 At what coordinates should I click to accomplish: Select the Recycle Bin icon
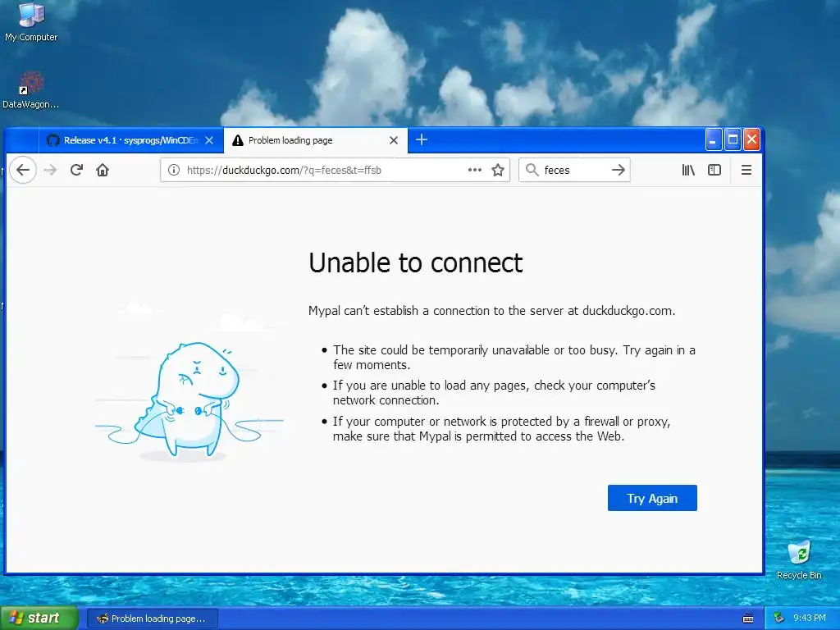(x=799, y=560)
